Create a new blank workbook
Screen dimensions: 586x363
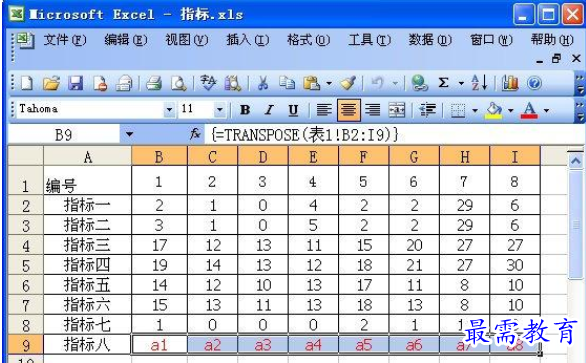27,83
